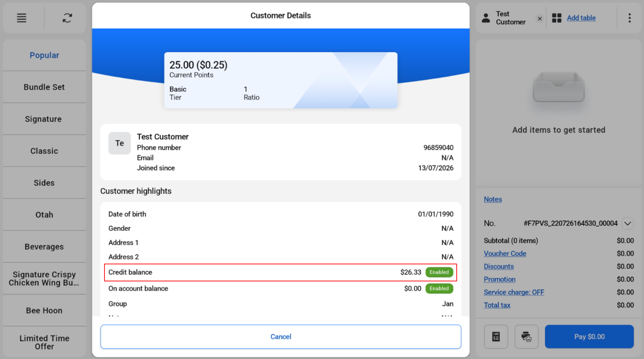Select Signature Crispy Chicken Wing category
644x359 pixels.
pyautogui.click(x=44, y=278)
